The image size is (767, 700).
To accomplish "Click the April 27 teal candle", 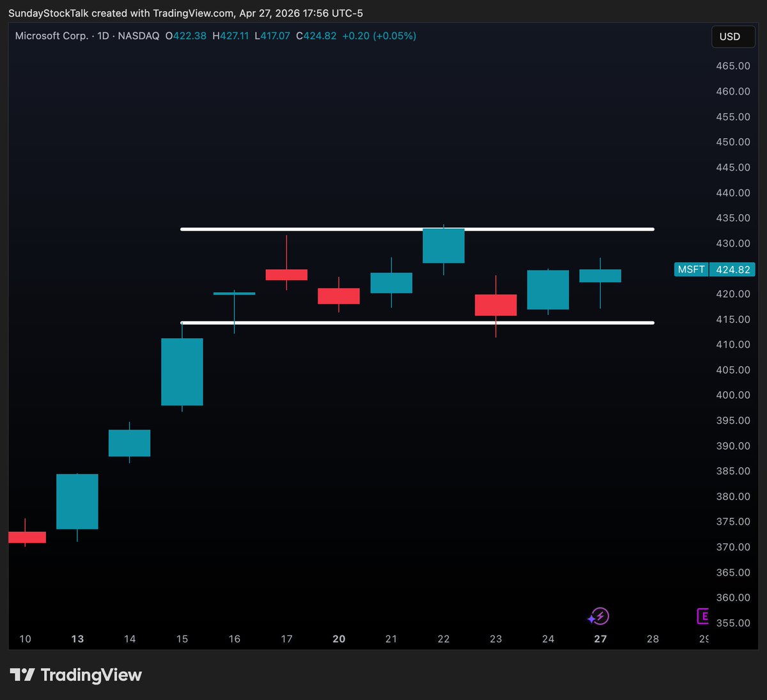I will [600, 276].
